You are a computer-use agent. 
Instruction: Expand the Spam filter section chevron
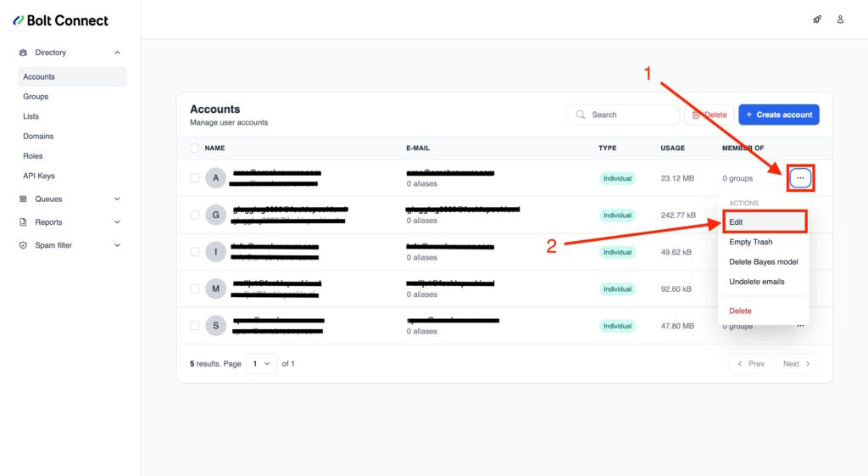117,245
